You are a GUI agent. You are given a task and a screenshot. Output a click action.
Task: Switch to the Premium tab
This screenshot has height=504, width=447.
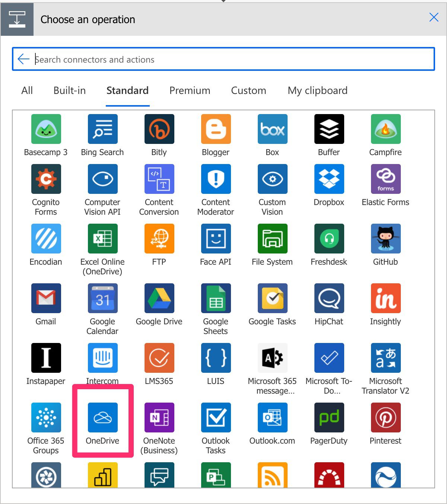(x=190, y=91)
